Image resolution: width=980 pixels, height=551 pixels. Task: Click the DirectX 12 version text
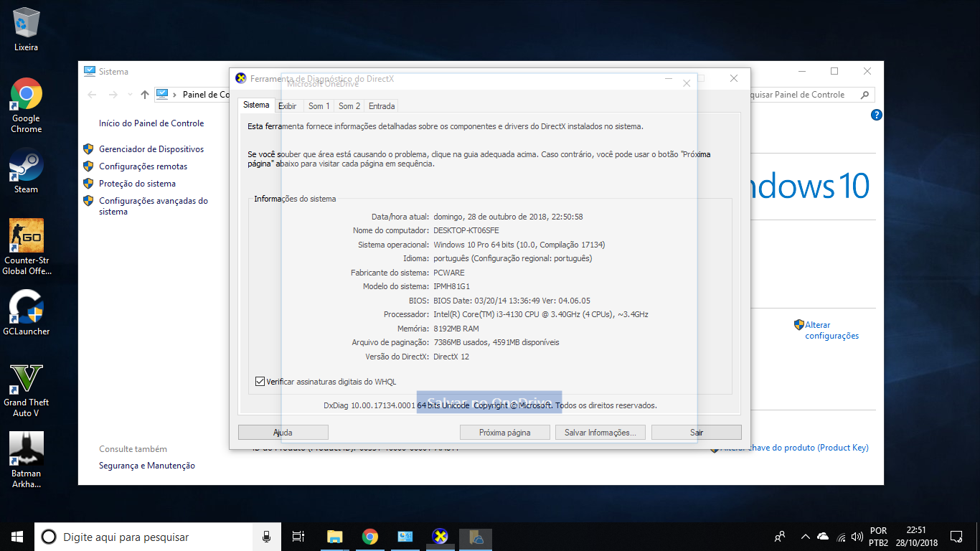coord(451,357)
